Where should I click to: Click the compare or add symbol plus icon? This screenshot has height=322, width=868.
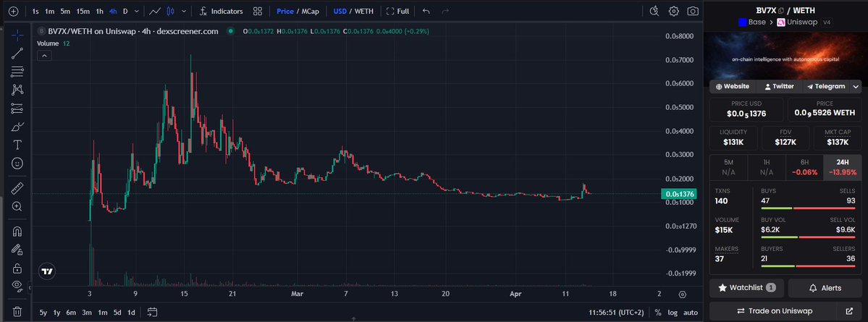[x=14, y=11]
